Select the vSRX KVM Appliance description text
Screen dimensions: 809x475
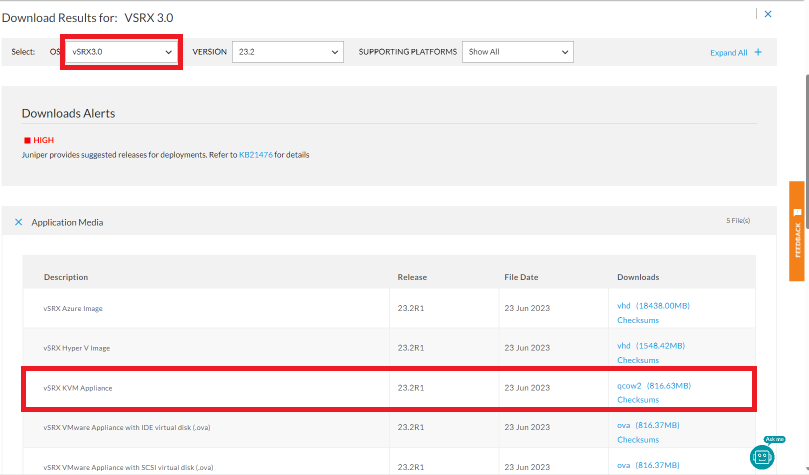(x=77, y=388)
